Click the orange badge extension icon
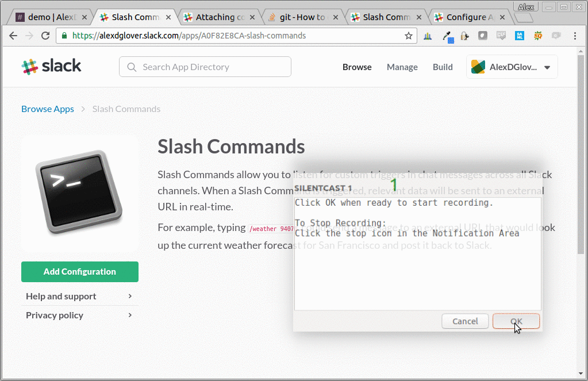The width and height of the screenshot is (588, 381). tap(538, 36)
